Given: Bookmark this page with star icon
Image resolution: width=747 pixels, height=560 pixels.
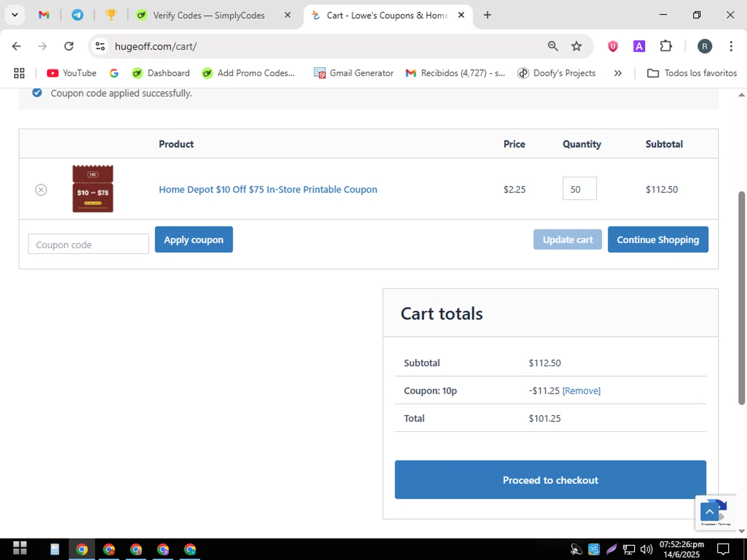Looking at the screenshot, I should point(577,46).
